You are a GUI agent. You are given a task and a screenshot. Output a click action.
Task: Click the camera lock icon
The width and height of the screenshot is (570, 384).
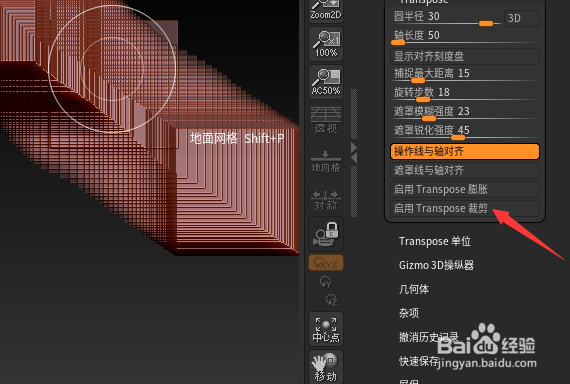click(326, 234)
